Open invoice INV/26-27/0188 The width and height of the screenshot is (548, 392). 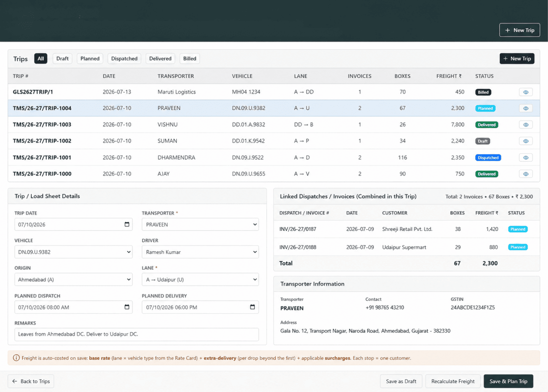298,247
